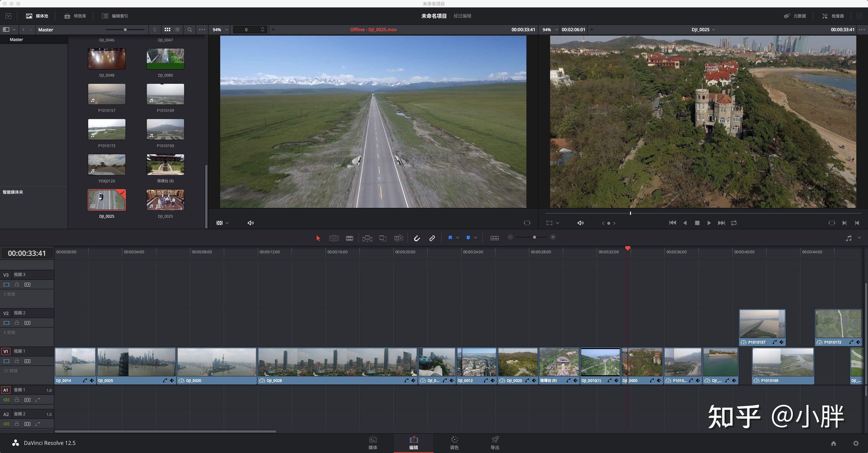This screenshot has width=868, height=453.
Task: Switch to the Color page tab
Action: [454, 443]
